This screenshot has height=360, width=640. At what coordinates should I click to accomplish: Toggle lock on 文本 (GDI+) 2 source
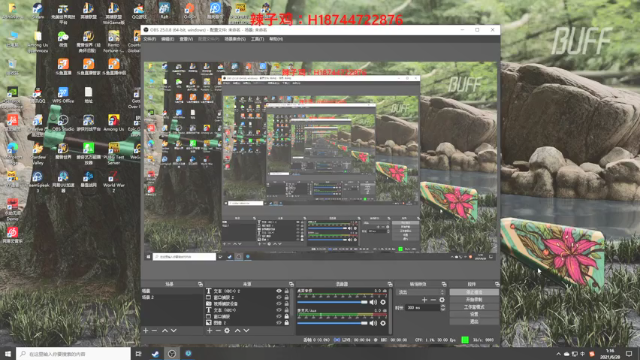287,291
